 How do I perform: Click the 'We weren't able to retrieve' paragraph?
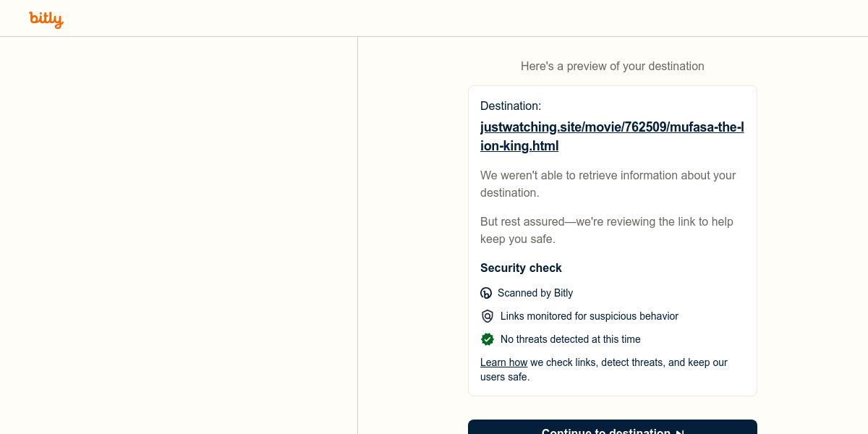608,184
